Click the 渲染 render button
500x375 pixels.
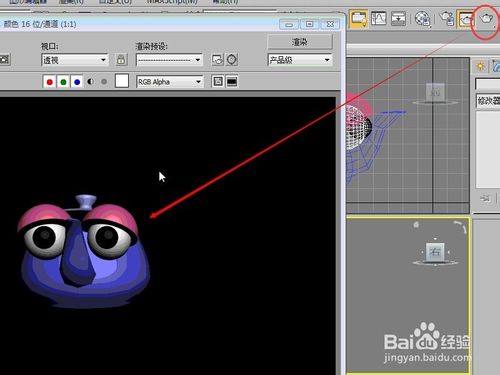300,42
